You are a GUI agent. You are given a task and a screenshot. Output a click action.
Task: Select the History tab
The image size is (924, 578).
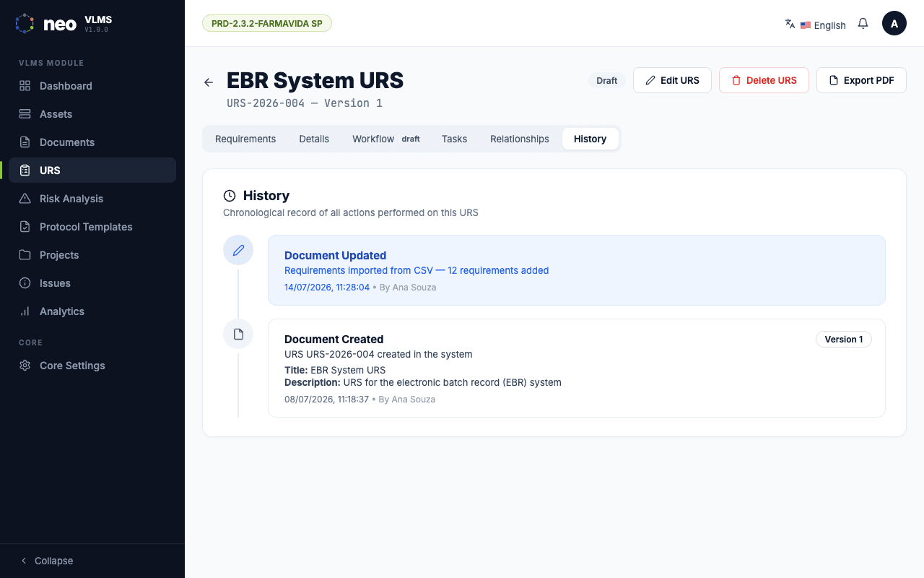pos(590,139)
